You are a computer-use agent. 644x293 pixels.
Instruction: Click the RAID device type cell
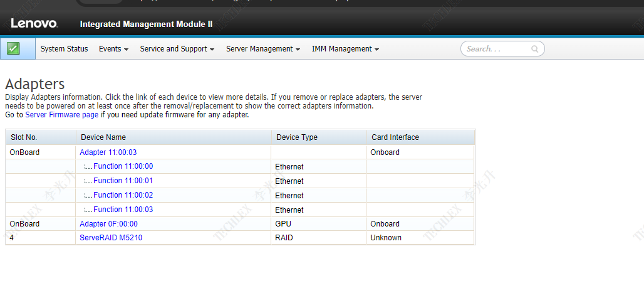point(319,237)
